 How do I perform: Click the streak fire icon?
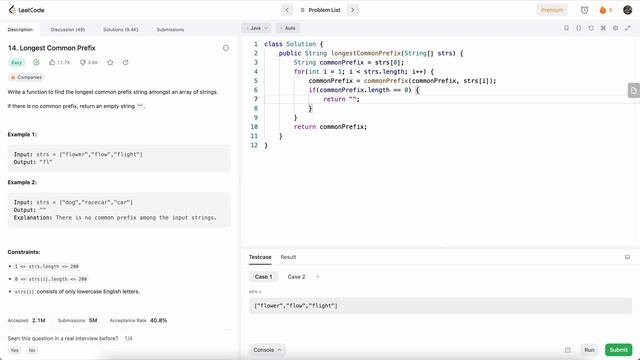(x=602, y=10)
